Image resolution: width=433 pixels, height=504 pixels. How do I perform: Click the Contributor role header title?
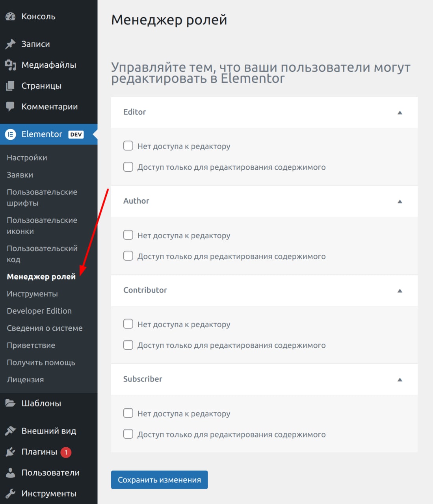click(145, 290)
